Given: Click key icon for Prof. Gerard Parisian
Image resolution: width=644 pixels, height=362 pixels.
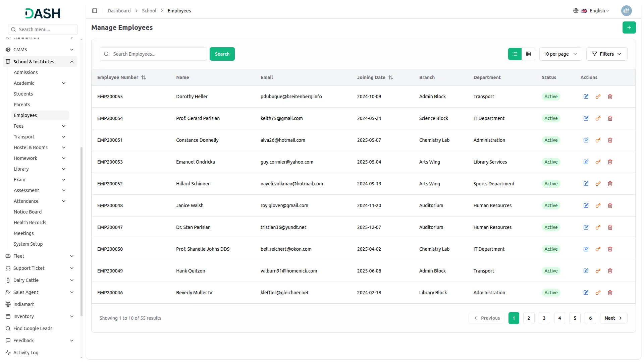Looking at the screenshot, I should coord(598,118).
